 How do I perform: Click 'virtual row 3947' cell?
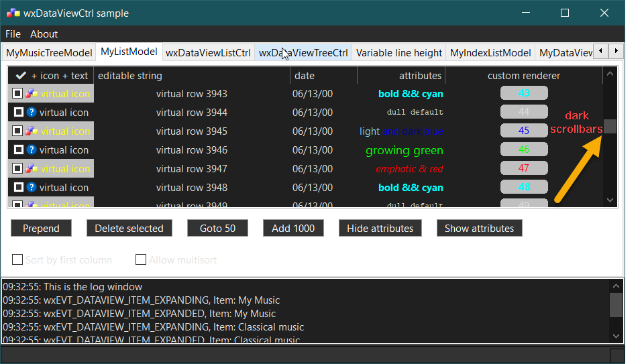pos(192,169)
